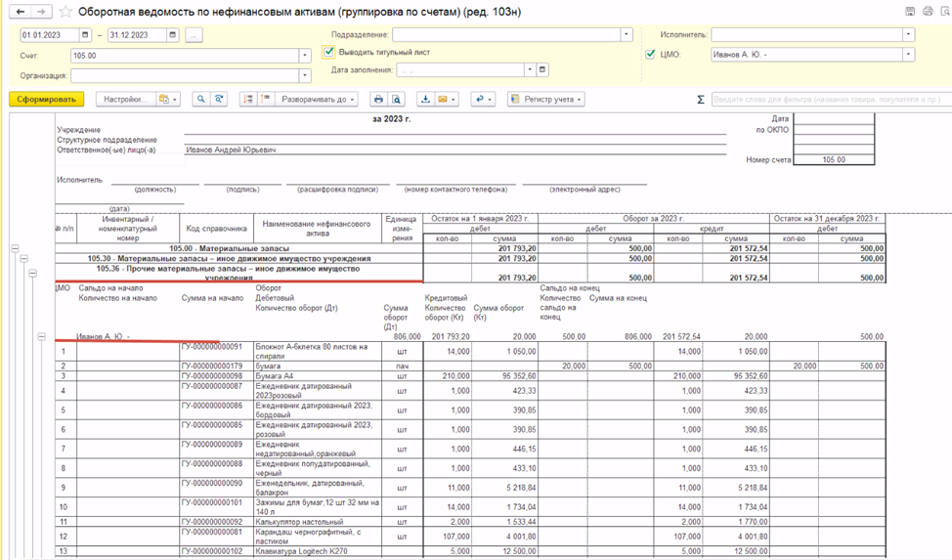Click the top right printer icon
Image resolution: width=952 pixels, height=560 pixels.
pyautogui.click(x=928, y=12)
